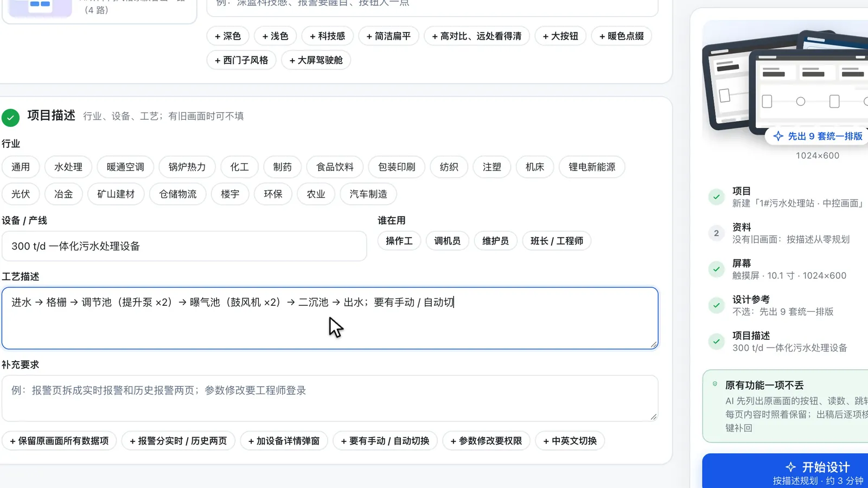Add the 深色 style tag
Image resolution: width=868 pixels, height=488 pixels.
228,36
